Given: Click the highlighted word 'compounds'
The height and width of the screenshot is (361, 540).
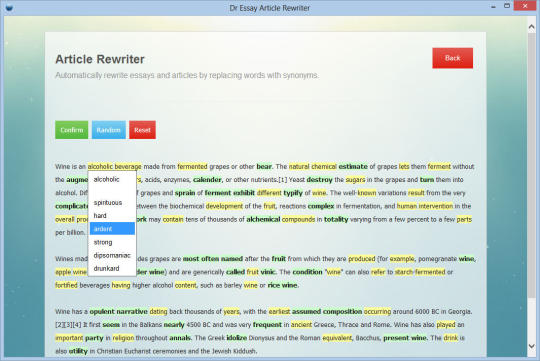Looking at the screenshot, I should (298, 219).
